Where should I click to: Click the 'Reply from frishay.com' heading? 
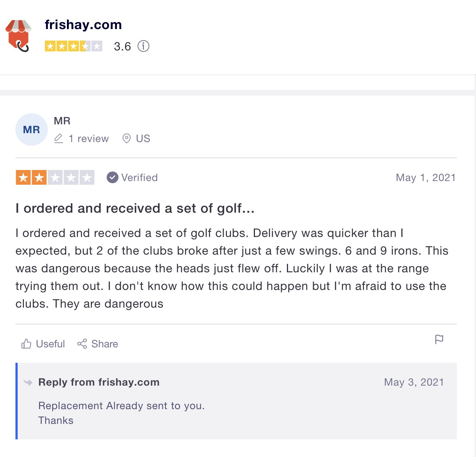coord(99,382)
